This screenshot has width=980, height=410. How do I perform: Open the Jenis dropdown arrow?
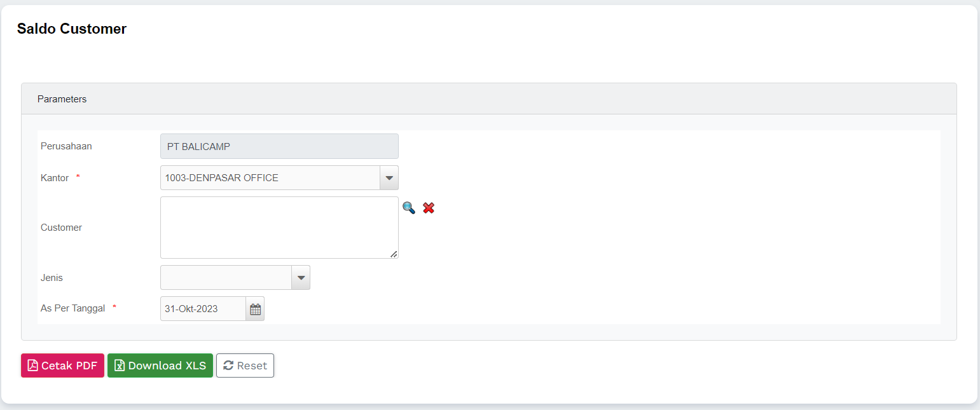click(301, 278)
